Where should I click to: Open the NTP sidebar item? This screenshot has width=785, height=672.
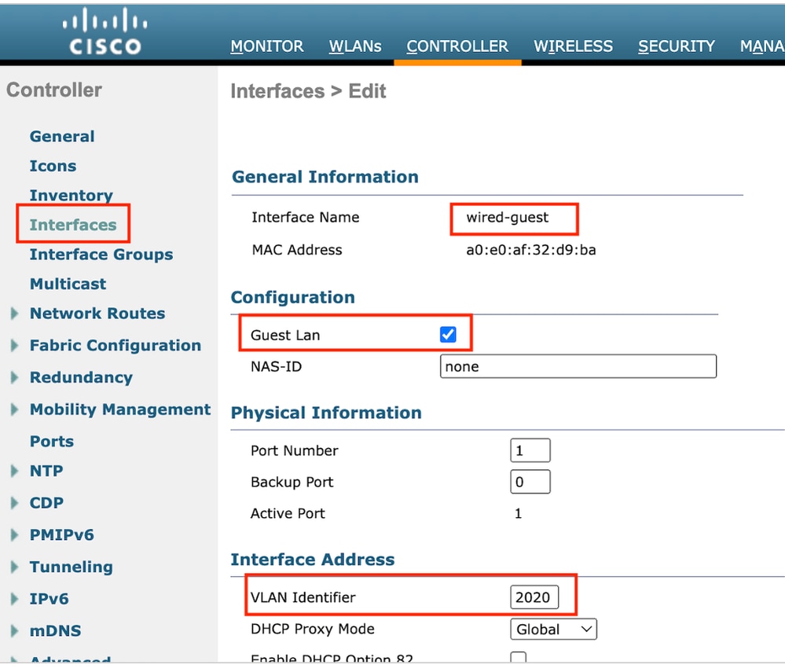[x=46, y=471]
